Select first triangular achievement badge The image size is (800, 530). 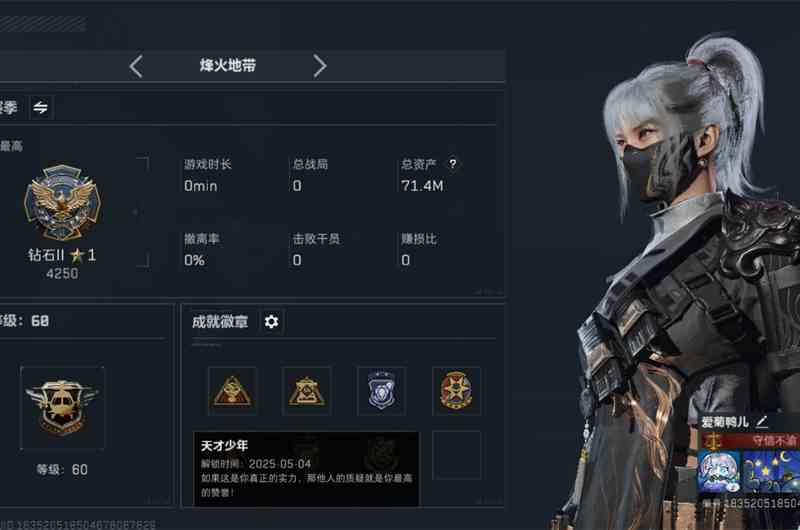232,391
